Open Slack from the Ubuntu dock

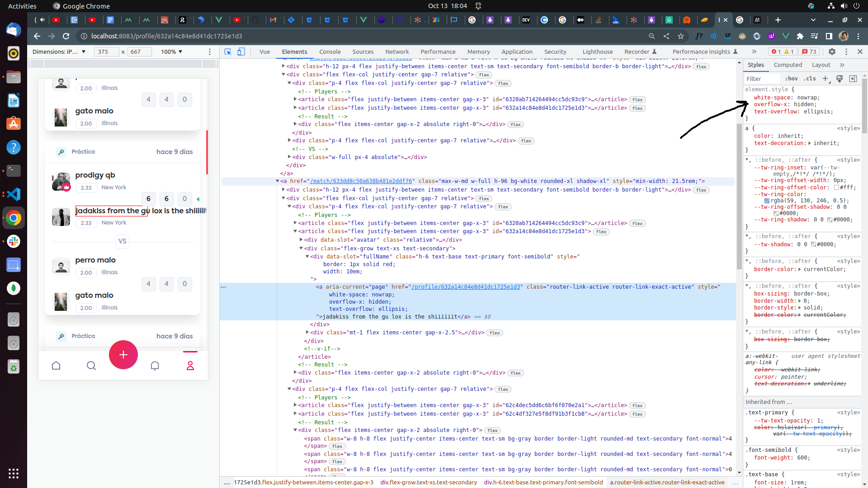(14, 241)
